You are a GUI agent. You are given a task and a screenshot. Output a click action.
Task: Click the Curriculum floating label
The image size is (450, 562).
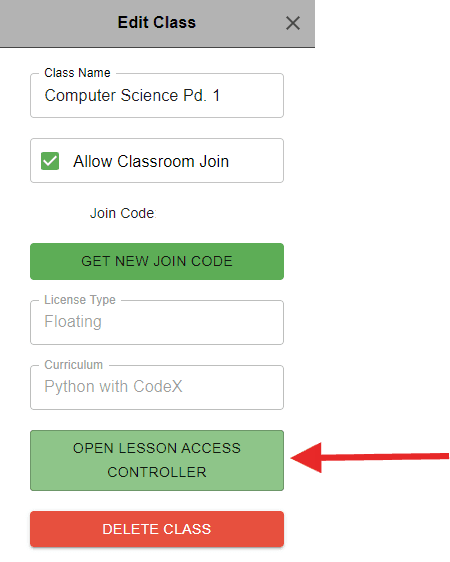73,365
